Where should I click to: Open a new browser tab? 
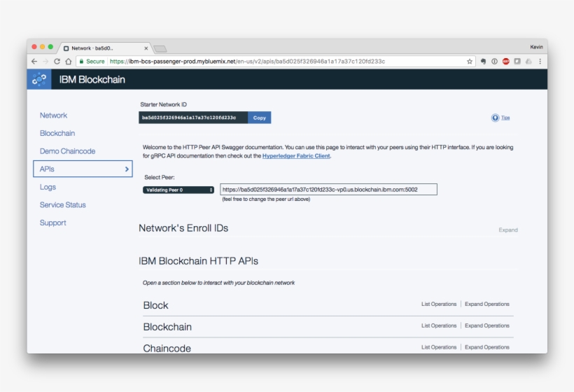pyautogui.click(x=160, y=49)
